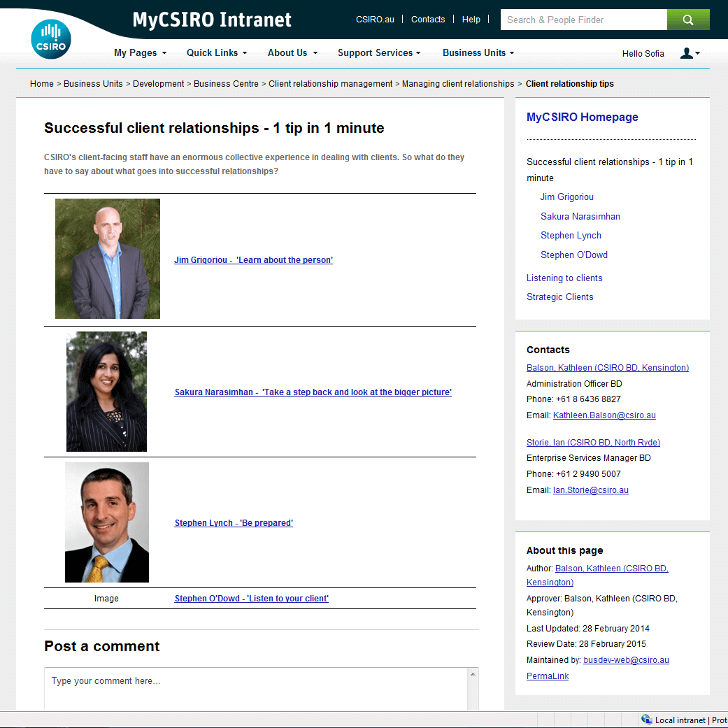This screenshot has height=728, width=728.
Task: Open Stephen Lynch's photo thumbnail
Action: point(107,522)
